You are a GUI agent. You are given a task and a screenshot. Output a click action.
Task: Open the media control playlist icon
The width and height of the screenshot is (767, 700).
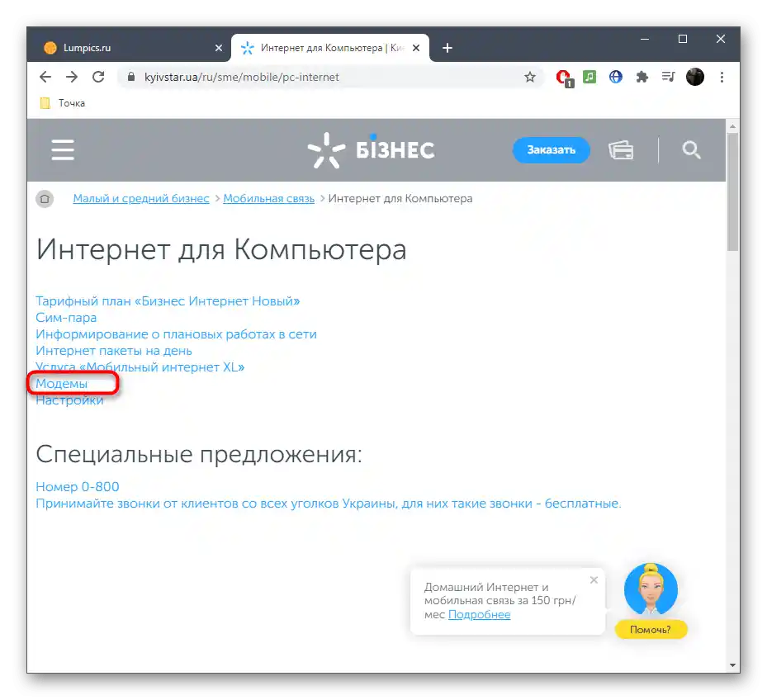[x=668, y=77]
